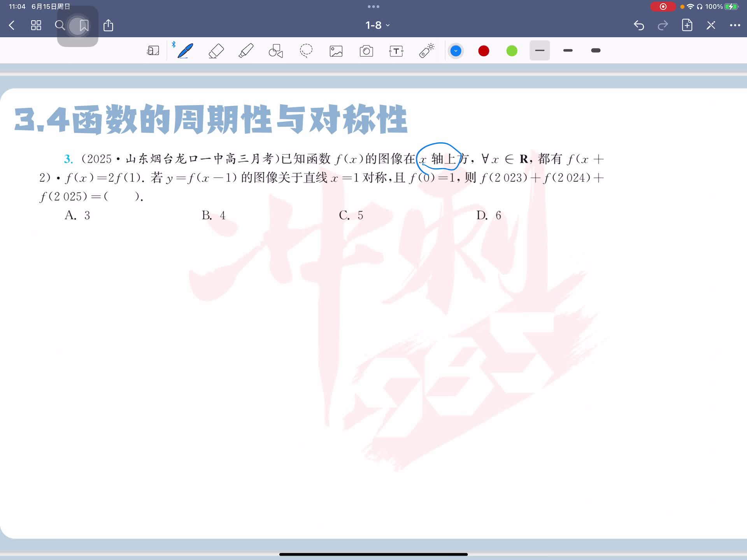Select the pen tool
The height and width of the screenshot is (560, 747).
point(185,51)
